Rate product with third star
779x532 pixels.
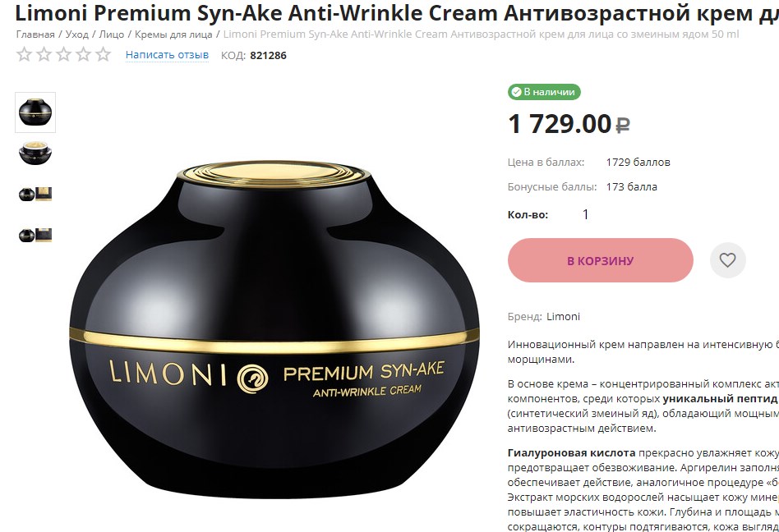63,54
